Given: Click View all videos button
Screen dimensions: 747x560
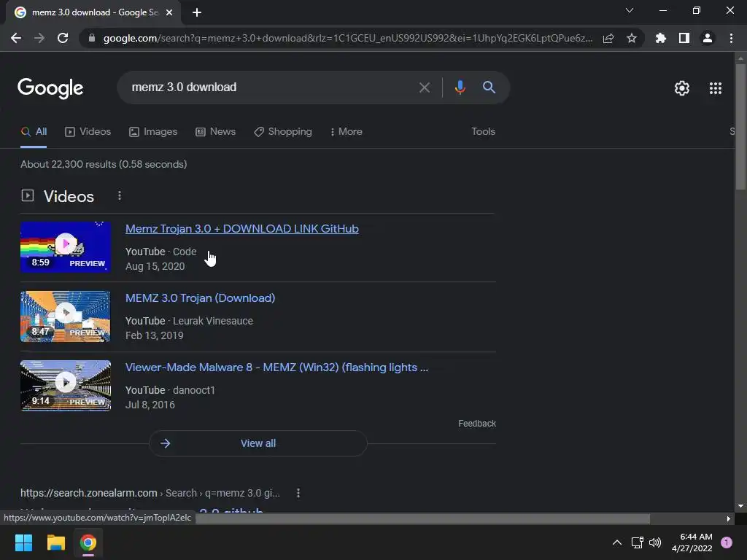Looking at the screenshot, I should pyautogui.click(x=258, y=443).
